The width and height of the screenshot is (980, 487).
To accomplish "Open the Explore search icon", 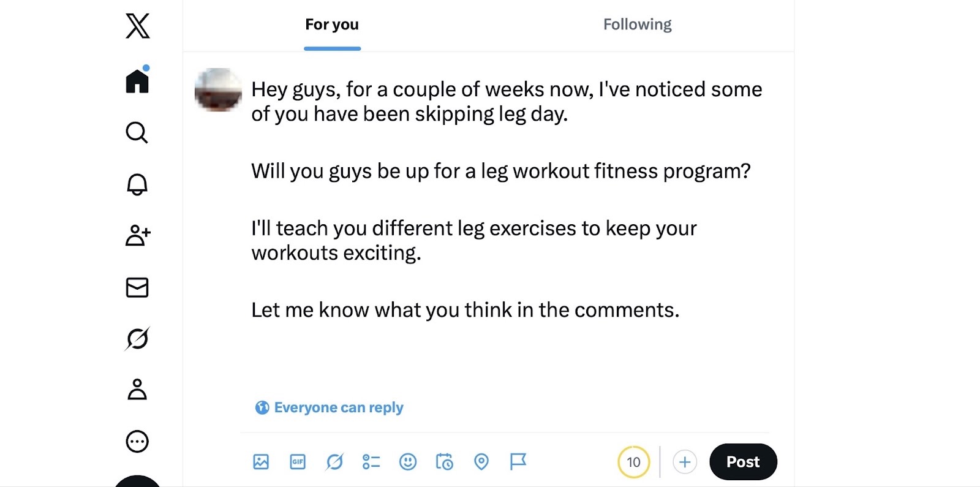I will pyautogui.click(x=137, y=133).
